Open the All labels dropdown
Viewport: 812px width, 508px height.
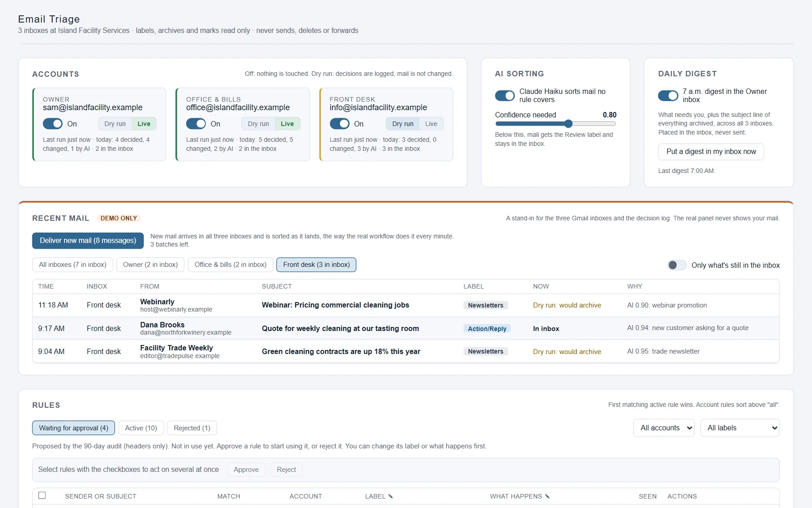[740, 428]
